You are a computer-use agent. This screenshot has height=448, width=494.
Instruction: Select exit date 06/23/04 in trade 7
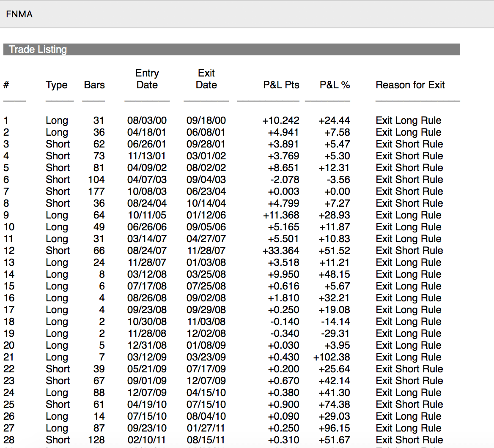pyautogui.click(x=206, y=191)
